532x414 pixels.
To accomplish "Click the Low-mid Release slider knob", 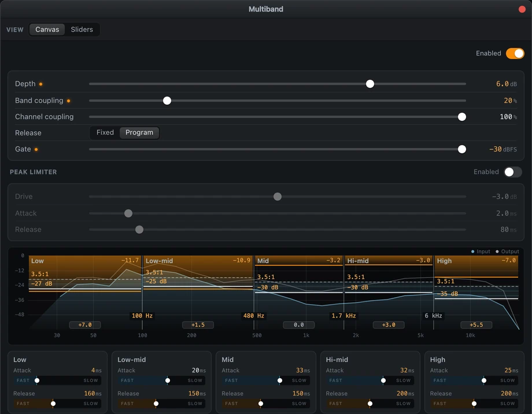I will (156, 404).
